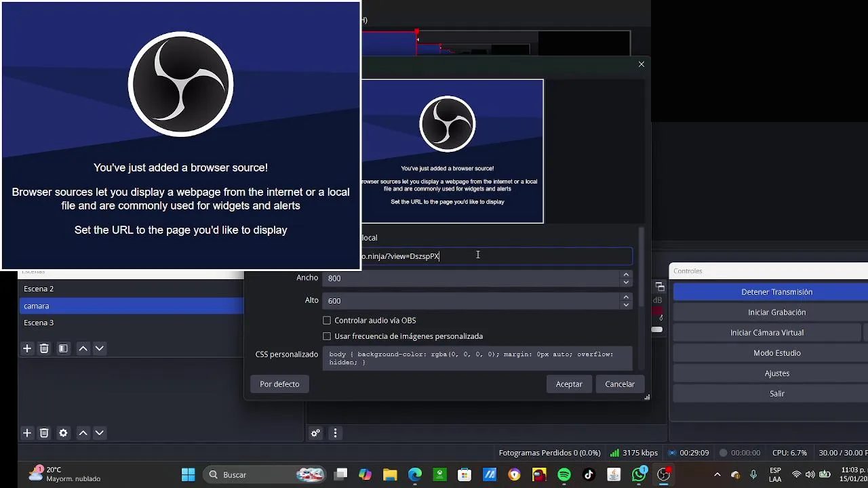Open Spotify from the taskbar
The image size is (868, 488).
pyautogui.click(x=564, y=475)
